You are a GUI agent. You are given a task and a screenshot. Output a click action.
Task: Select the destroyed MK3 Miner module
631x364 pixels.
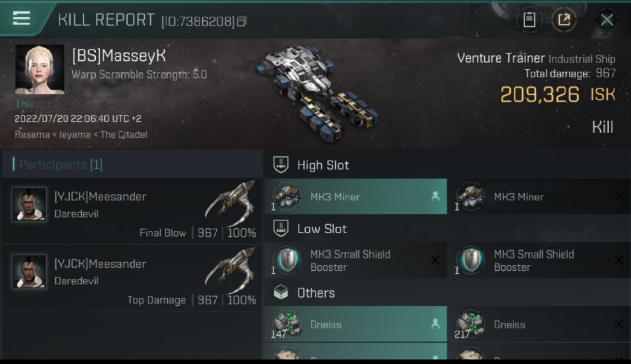[539, 197]
